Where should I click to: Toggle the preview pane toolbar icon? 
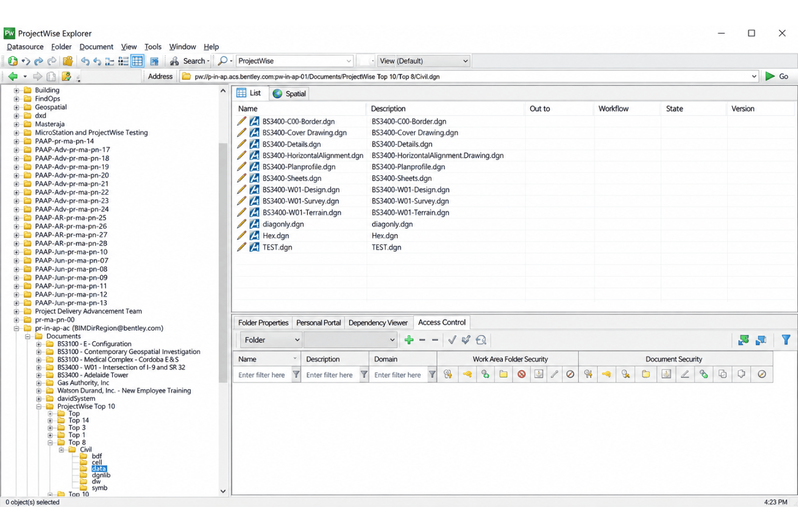point(154,61)
